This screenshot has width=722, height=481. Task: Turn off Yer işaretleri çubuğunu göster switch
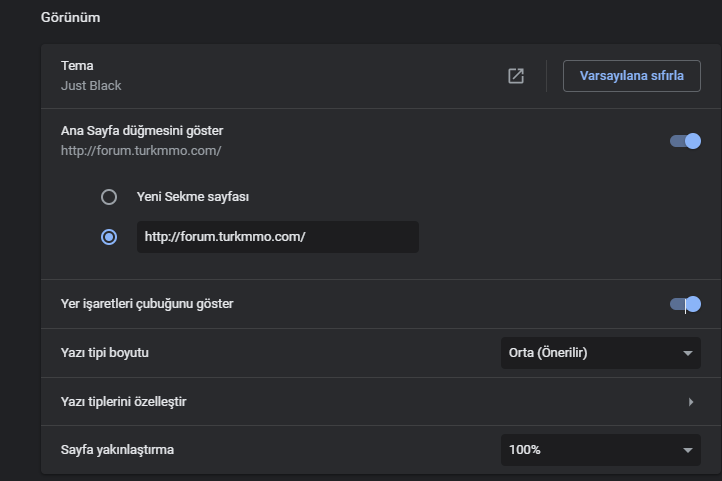685,304
